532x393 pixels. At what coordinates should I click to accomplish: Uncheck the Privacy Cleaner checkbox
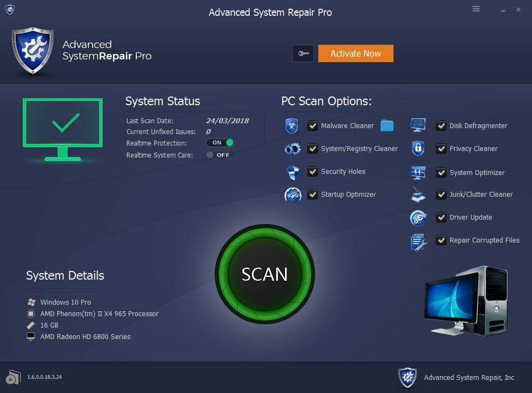point(441,149)
